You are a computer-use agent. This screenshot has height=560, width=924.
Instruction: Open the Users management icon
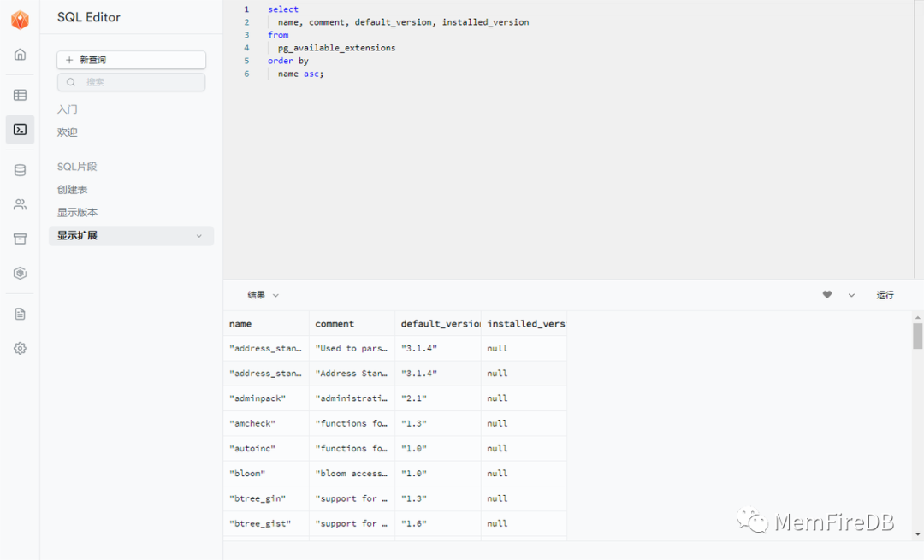20,204
